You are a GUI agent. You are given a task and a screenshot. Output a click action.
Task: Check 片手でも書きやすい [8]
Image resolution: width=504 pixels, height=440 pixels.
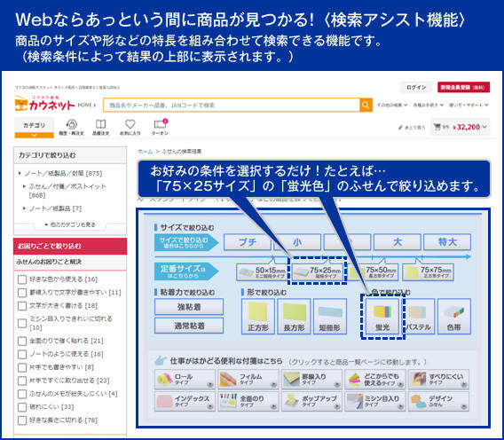click(x=22, y=367)
